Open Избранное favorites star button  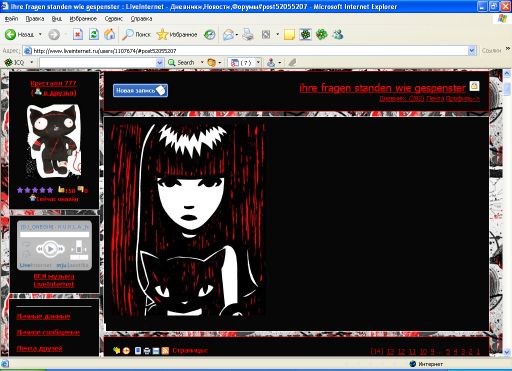click(177, 34)
